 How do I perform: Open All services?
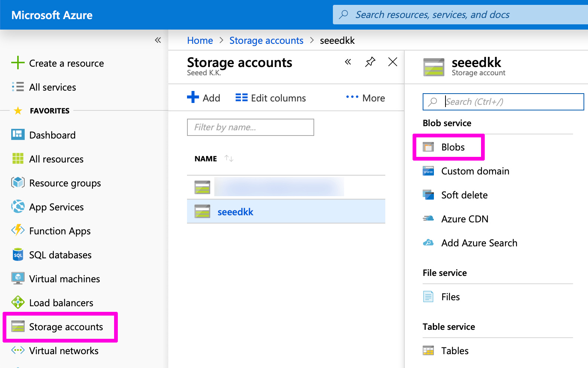point(53,87)
